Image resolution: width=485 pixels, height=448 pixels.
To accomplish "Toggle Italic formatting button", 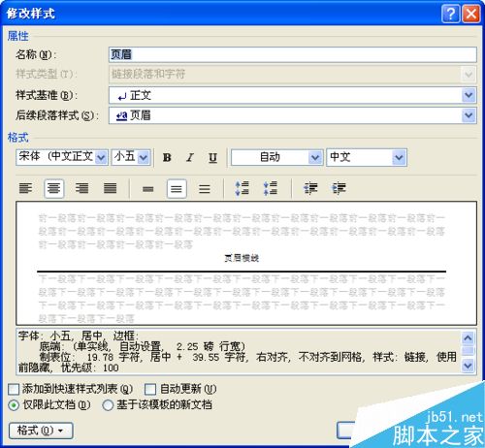I will [x=190, y=157].
